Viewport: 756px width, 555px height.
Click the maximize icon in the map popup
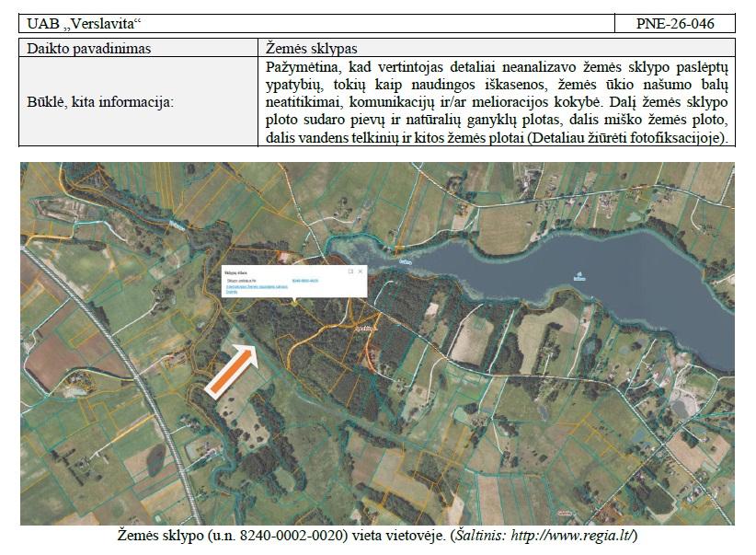(350, 272)
